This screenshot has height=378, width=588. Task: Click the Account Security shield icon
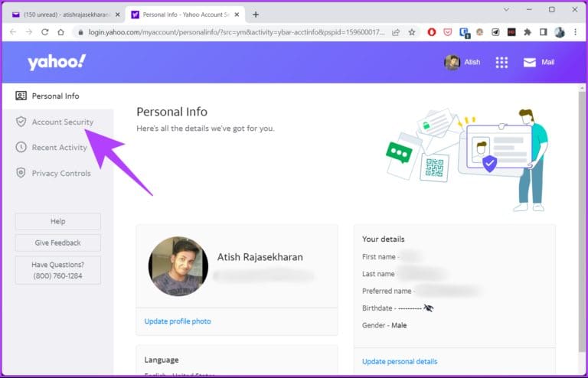[21, 122]
